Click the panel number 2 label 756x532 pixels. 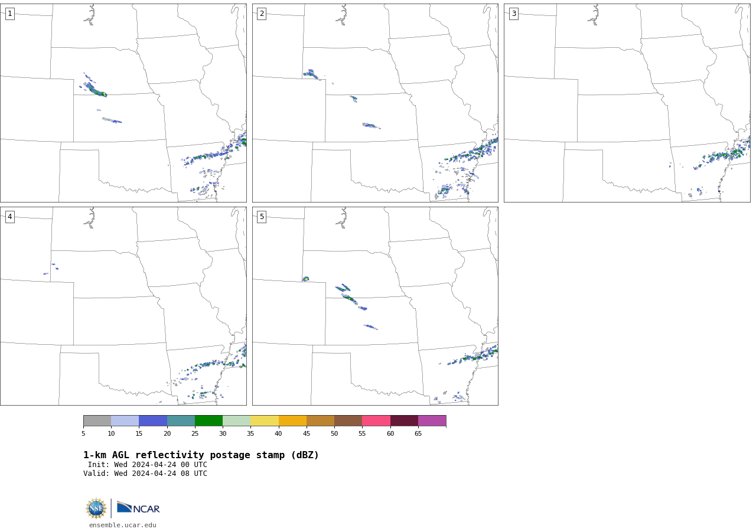click(x=262, y=14)
